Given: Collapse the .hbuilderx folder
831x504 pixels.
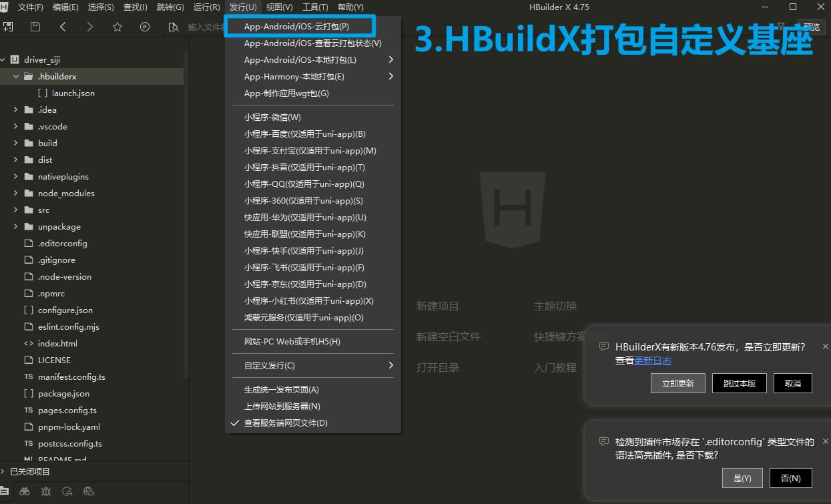Looking at the screenshot, I should (x=15, y=77).
